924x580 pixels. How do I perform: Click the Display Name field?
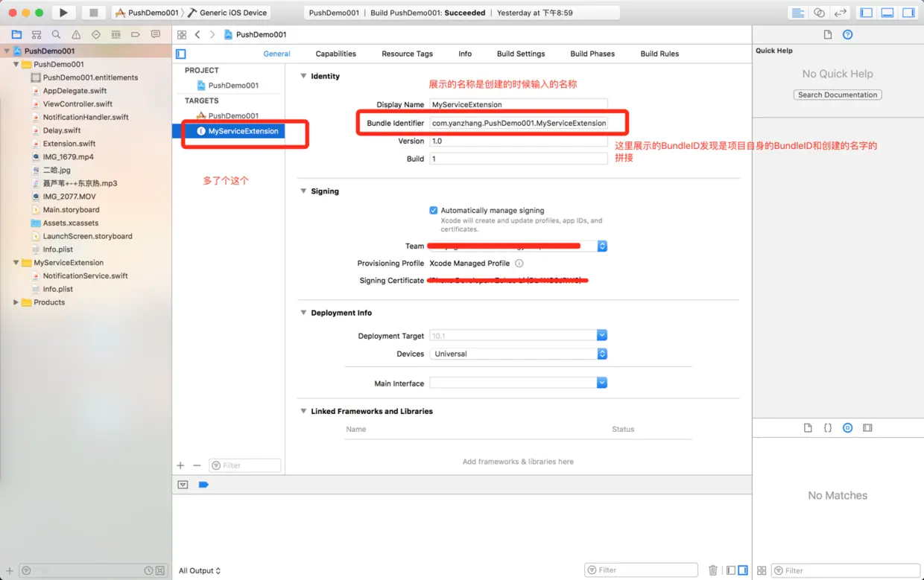pos(519,104)
